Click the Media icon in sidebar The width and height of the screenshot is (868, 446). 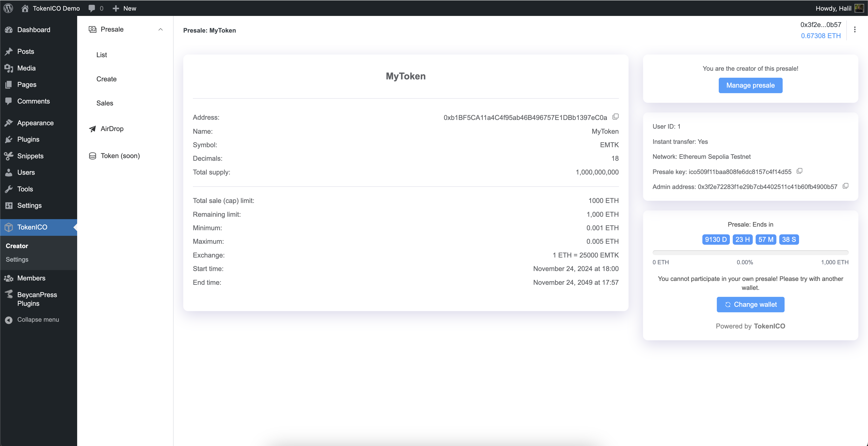click(x=9, y=68)
